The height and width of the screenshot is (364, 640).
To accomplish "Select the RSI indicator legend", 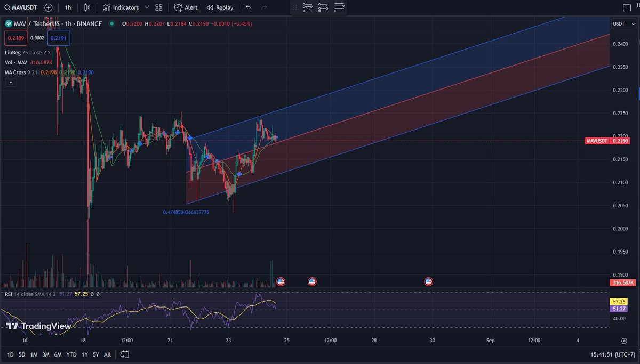I will [x=52, y=294].
